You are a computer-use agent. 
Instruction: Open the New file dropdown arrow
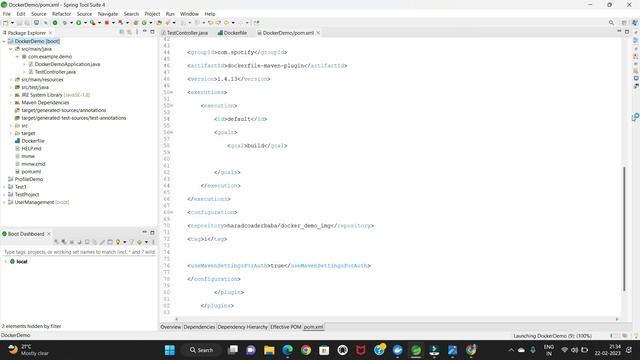point(12,23)
